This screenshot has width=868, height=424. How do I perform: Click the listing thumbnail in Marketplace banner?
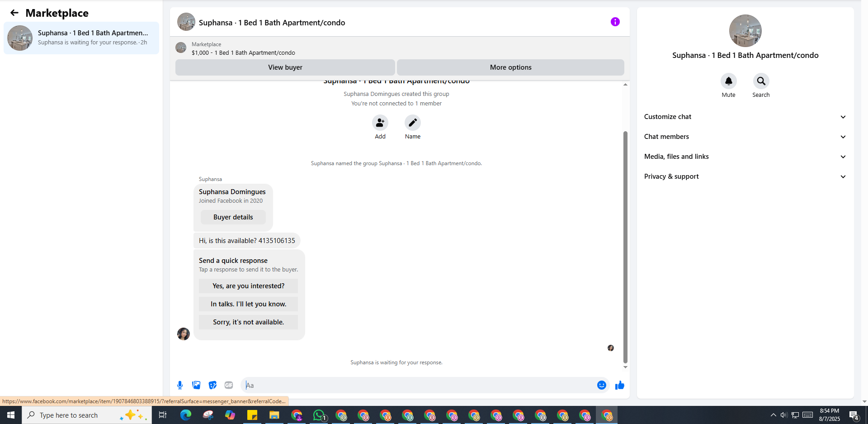tap(181, 48)
